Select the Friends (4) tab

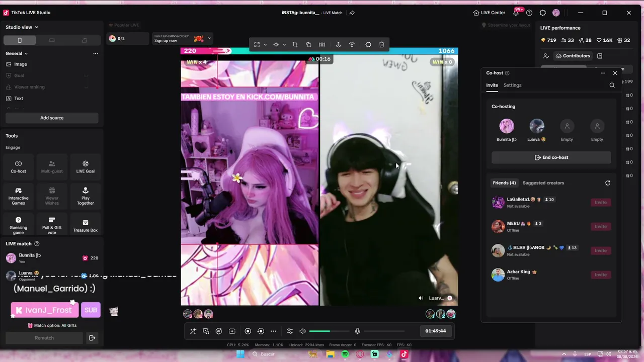504,183
